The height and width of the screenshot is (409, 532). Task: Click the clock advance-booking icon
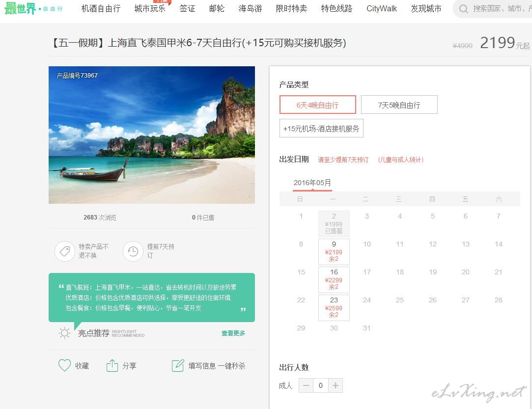click(133, 251)
